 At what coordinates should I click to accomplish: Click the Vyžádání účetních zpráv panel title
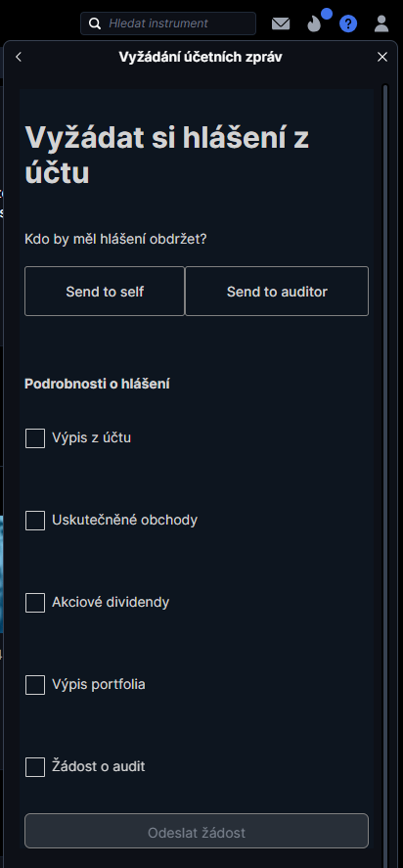(201, 57)
